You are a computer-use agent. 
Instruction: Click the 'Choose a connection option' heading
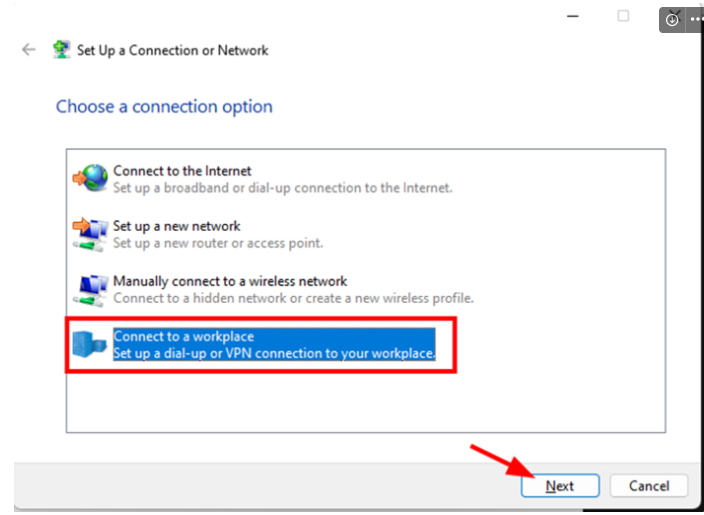tap(164, 106)
